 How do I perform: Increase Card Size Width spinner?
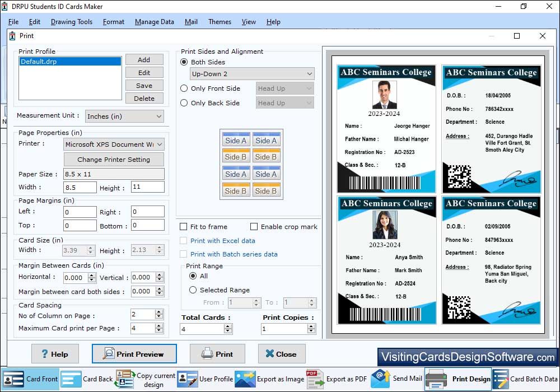click(91, 248)
